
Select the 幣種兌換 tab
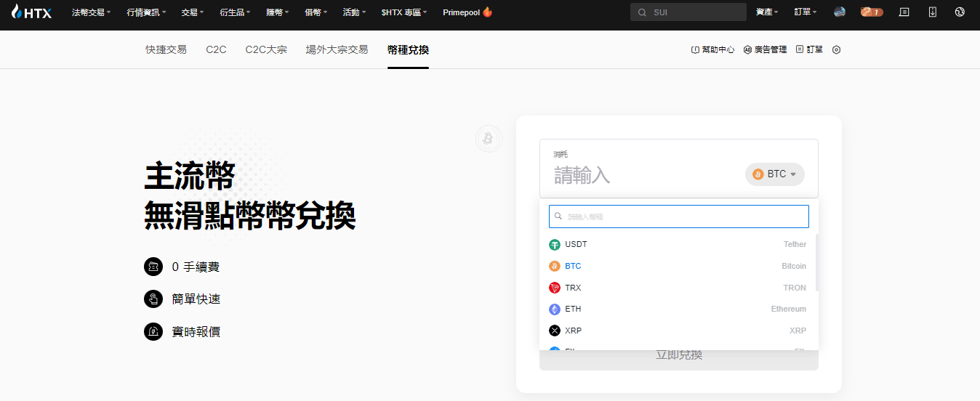(x=408, y=49)
